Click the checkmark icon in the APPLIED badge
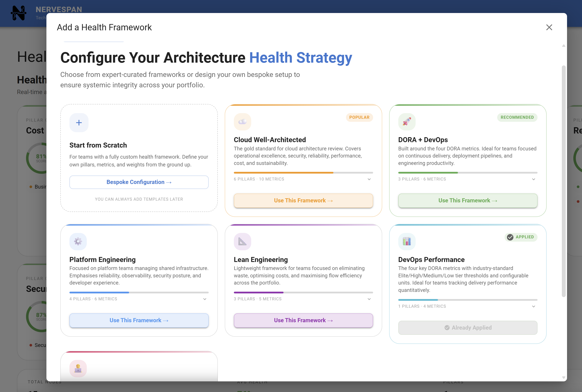Viewport: 582px width, 392px height. click(x=510, y=237)
